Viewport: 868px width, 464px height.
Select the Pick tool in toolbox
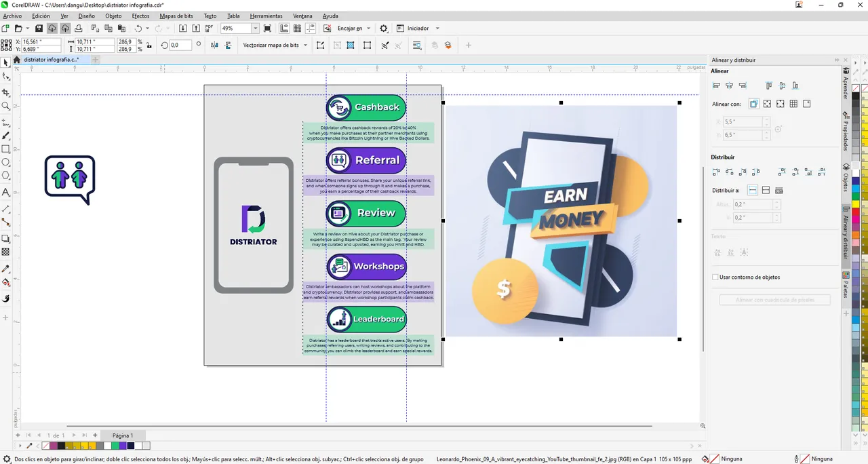coord(6,62)
